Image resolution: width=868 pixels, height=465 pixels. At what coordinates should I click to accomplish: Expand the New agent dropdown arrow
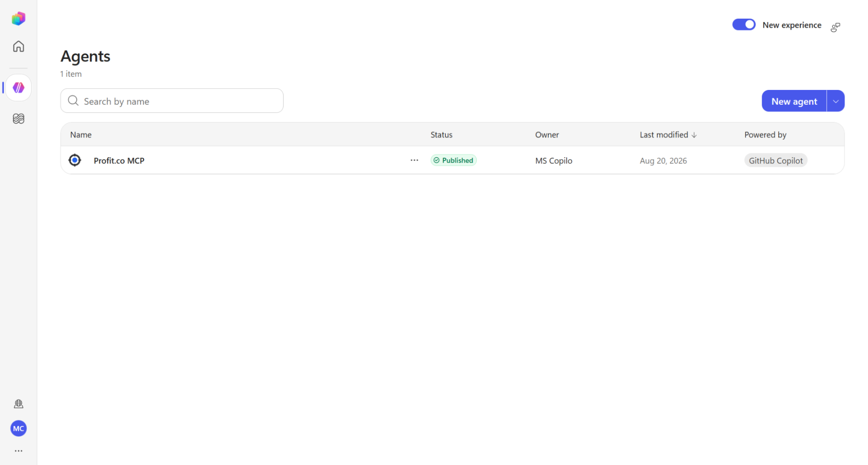point(836,101)
